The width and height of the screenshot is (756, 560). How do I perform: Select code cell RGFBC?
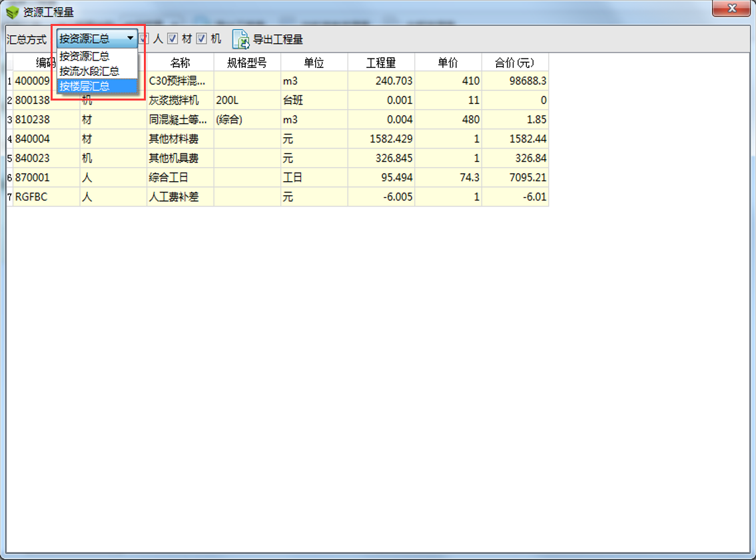coord(46,196)
